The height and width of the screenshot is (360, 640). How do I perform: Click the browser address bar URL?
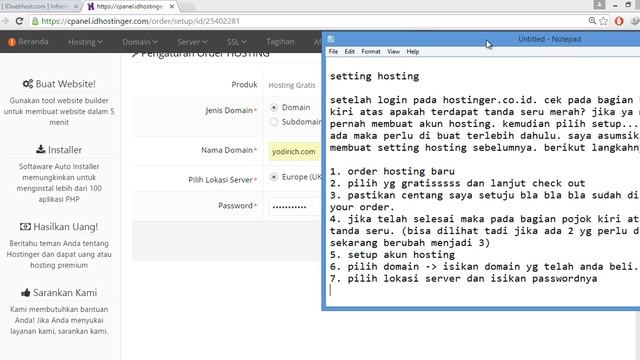[x=140, y=21]
